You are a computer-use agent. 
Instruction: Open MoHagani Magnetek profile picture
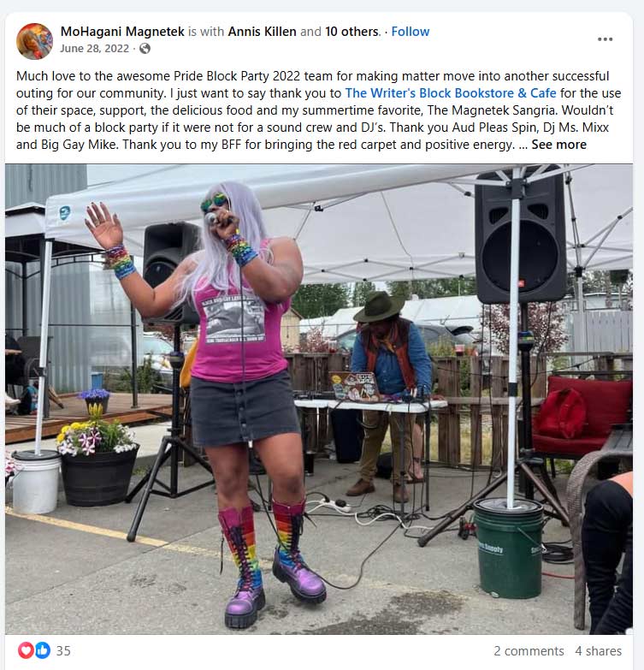coord(34,41)
